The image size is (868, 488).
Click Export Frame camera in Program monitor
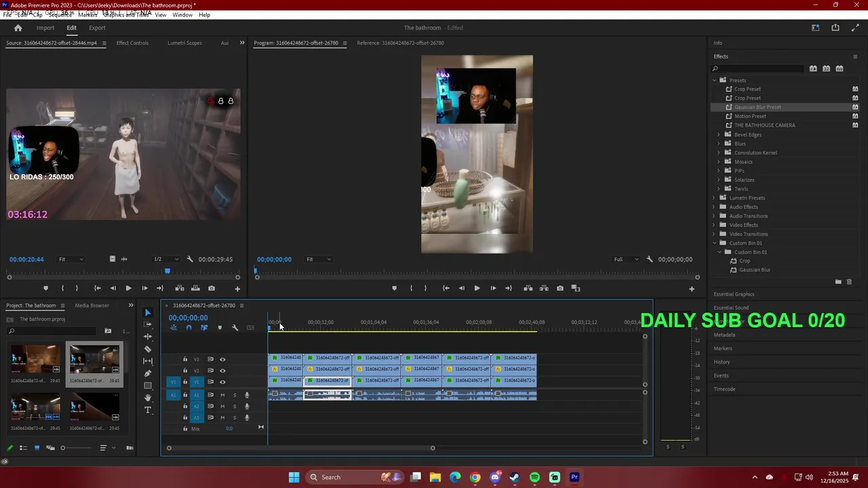click(x=559, y=288)
